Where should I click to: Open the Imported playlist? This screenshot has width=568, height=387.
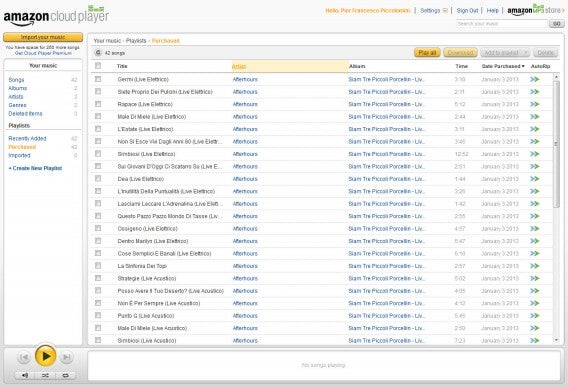(19, 155)
